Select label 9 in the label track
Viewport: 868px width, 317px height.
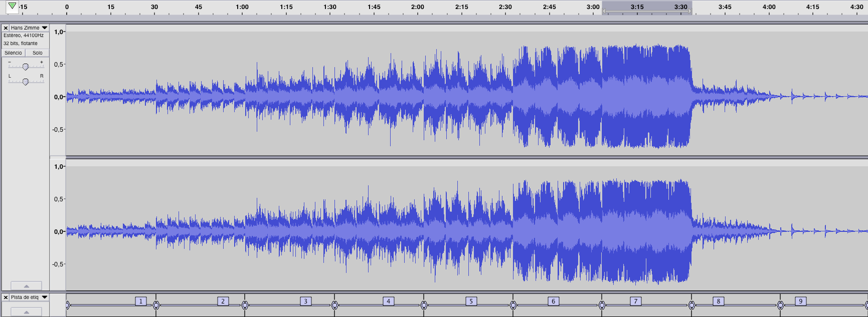(x=800, y=301)
